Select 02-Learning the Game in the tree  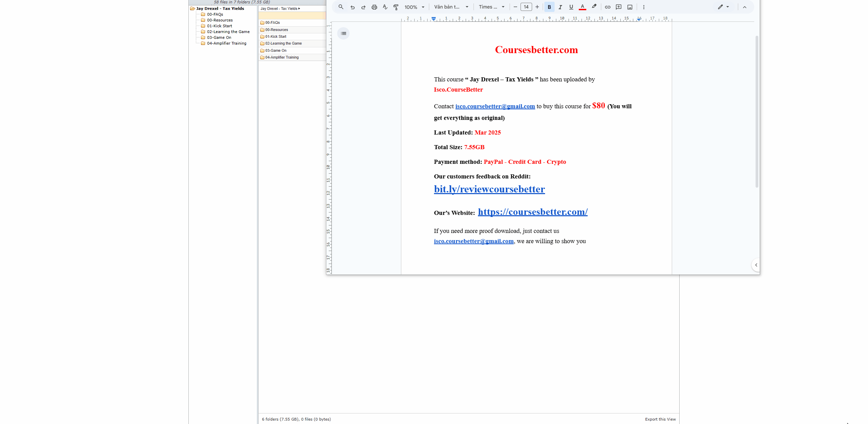(228, 32)
